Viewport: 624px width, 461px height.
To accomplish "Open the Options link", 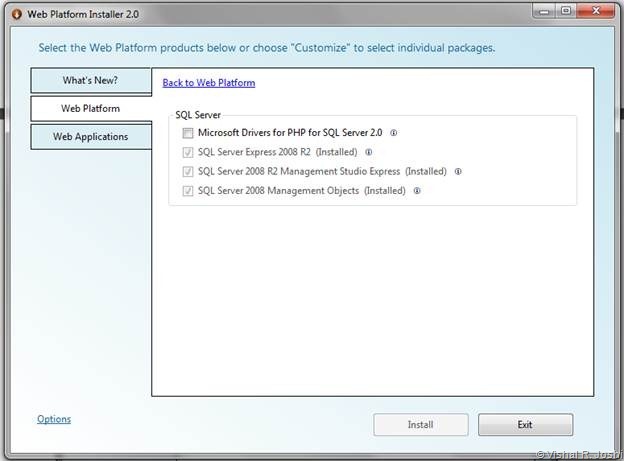I will 54,419.
